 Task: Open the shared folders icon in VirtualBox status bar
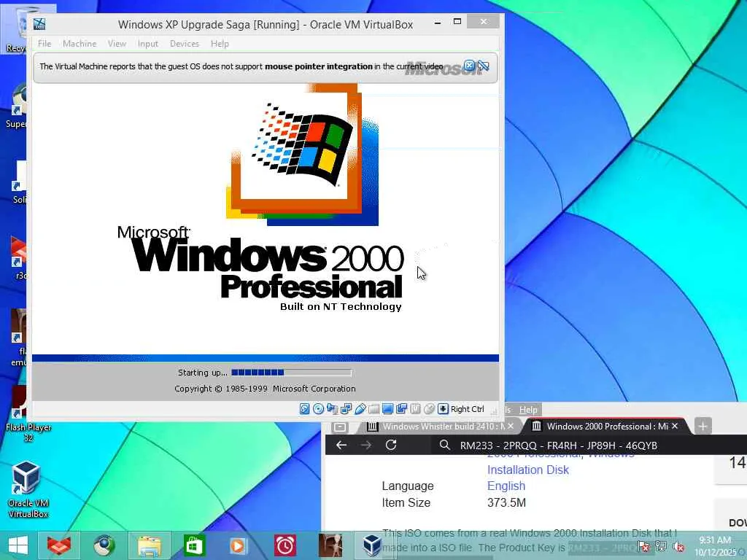coord(374,408)
